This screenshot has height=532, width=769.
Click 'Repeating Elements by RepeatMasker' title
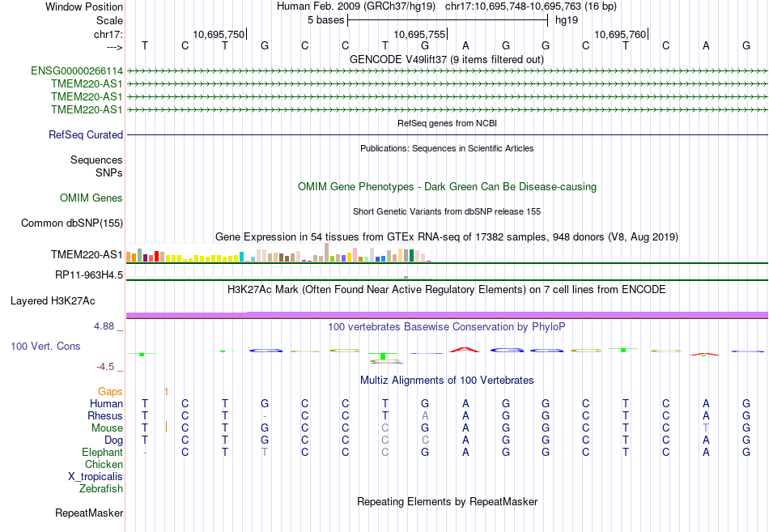(447, 501)
